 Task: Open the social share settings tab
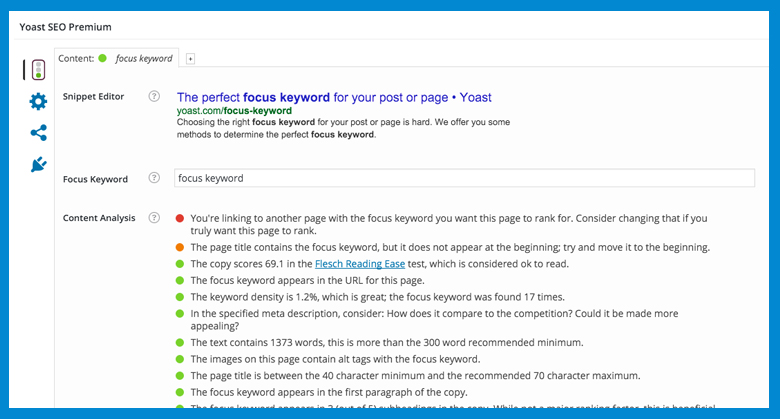pyautogui.click(x=39, y=133)
